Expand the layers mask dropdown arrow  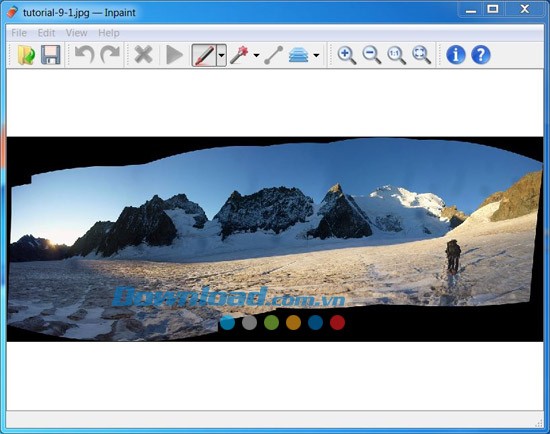[316, 55]
